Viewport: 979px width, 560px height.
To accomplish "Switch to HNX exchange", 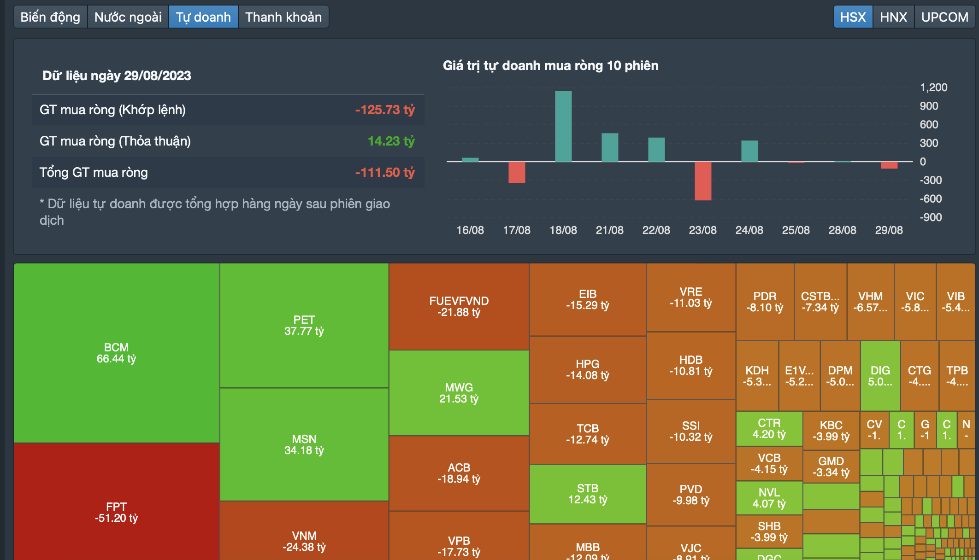I will click(x=893, y=17).
